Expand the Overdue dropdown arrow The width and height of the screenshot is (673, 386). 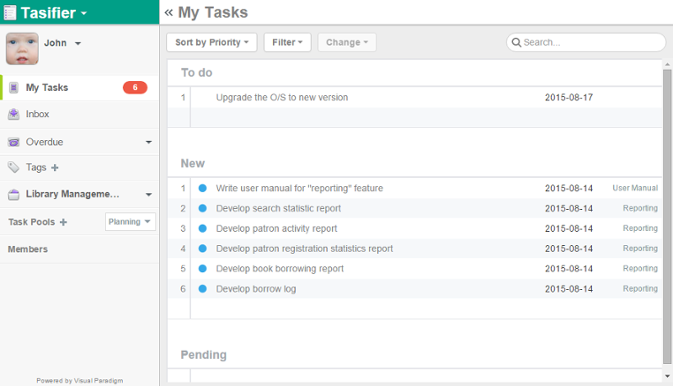point(149,142)
